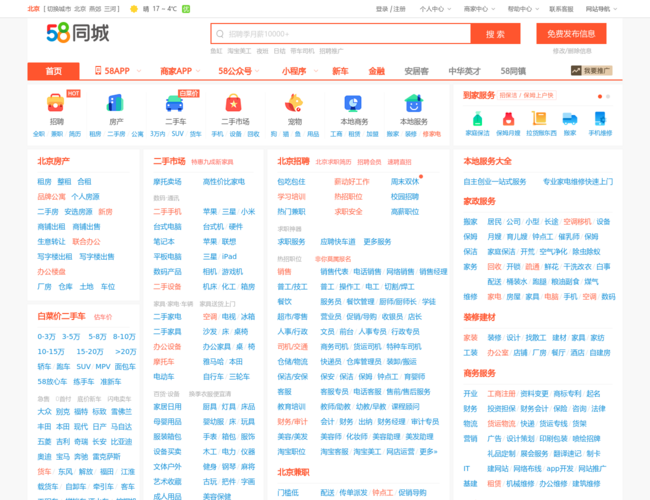Select the 0-3万 car price range

[46, 337]
